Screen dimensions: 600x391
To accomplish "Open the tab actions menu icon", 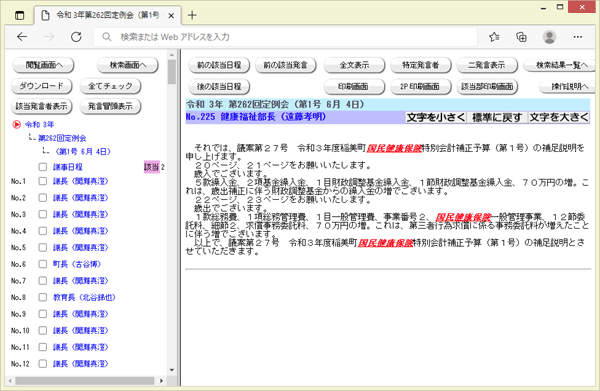I will click(19, 15).
